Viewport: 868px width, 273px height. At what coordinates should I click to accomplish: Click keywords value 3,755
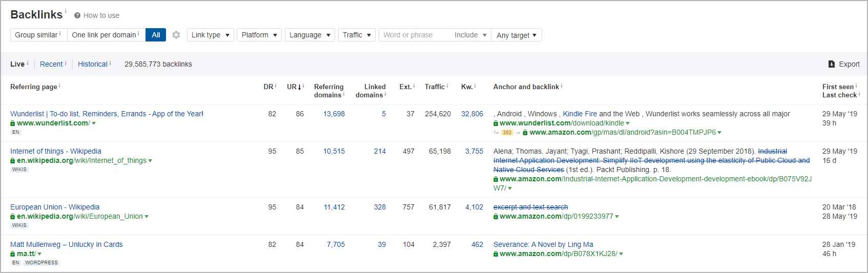coord(474,151)
